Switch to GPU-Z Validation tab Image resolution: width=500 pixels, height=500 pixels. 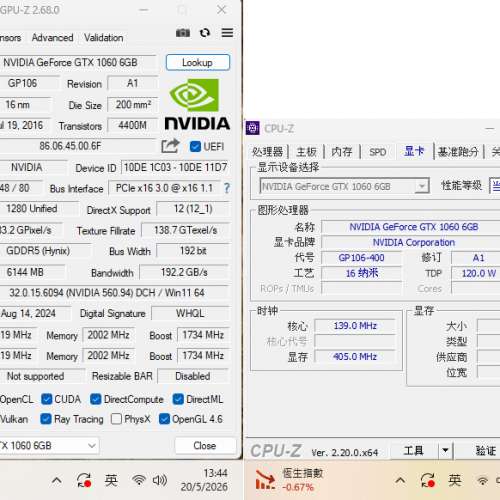tap(104, 38)
